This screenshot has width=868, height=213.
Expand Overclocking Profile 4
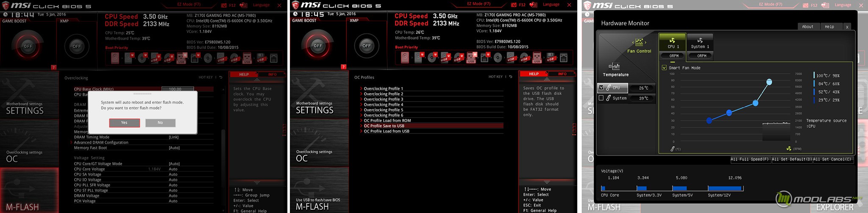431,105
